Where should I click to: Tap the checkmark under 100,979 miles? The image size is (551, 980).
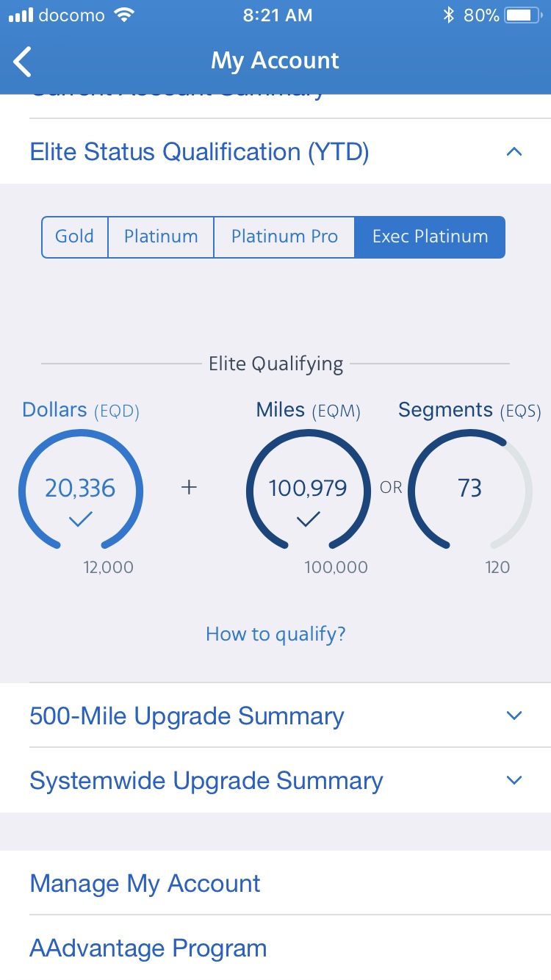pyautogui.click(x=308, y=519)
